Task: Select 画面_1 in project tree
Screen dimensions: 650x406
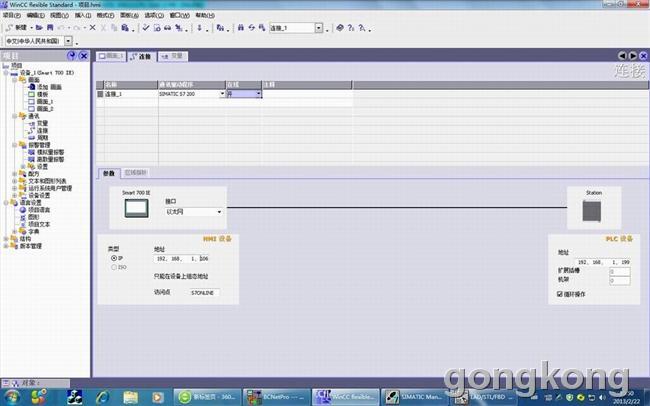Action: click(45, 102)
